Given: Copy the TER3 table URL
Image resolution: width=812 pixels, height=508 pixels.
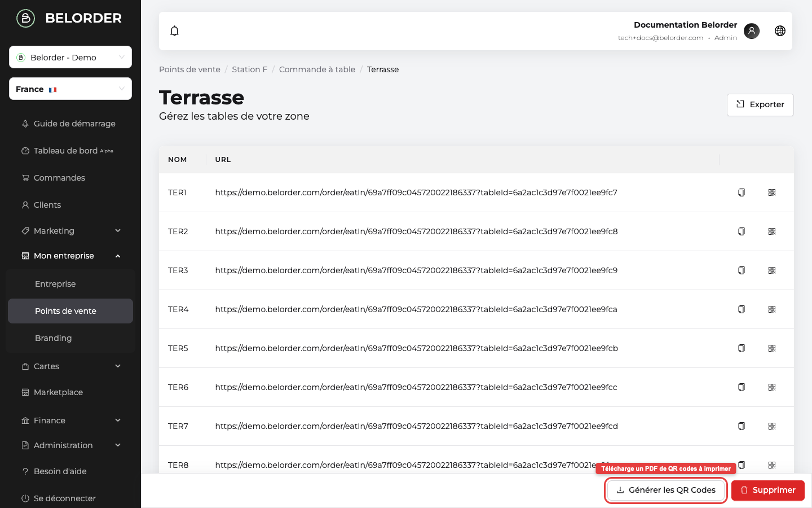Looking at the screenshot, I should [742, 270].
